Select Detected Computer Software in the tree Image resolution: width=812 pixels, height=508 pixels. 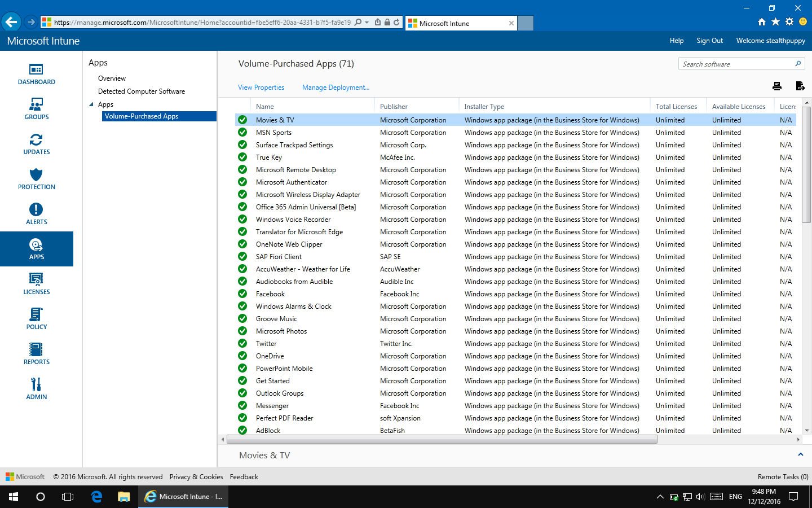pyautogui.click(x=142, y=91)
